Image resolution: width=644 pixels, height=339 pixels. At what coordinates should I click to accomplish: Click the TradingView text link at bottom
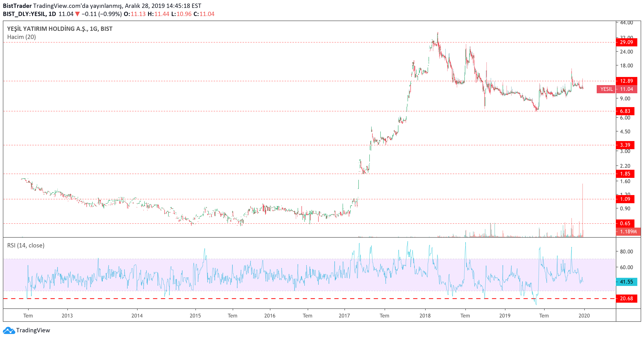[33, 330]
